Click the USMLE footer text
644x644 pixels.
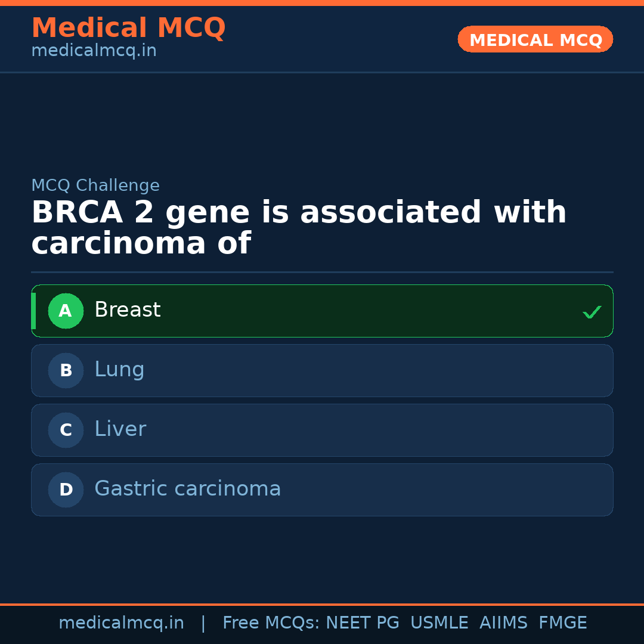click(439, 623)
